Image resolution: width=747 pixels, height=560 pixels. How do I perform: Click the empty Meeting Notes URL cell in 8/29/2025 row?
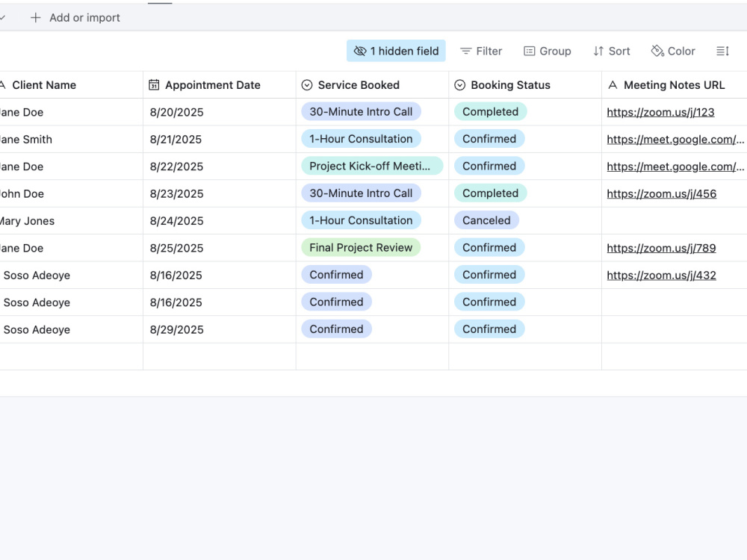[675, 329]
